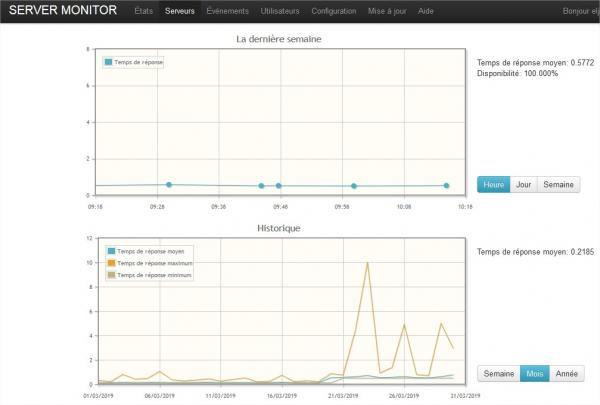Viewport: 600px width, 405px height.
Task: Open the Utilisateurs section
Action: tap(279, 11)
